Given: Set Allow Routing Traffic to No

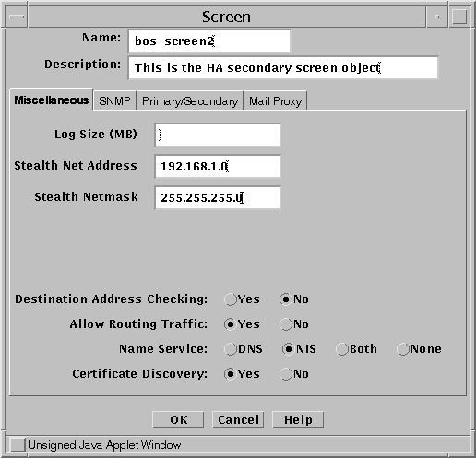Looking at the screenshot, I should 294,324.
